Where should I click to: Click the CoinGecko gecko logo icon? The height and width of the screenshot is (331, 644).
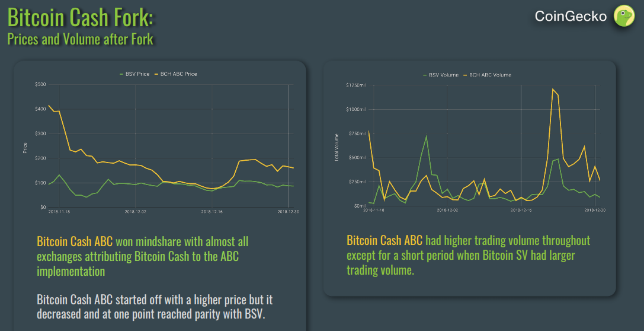click(x=624, y=15)
